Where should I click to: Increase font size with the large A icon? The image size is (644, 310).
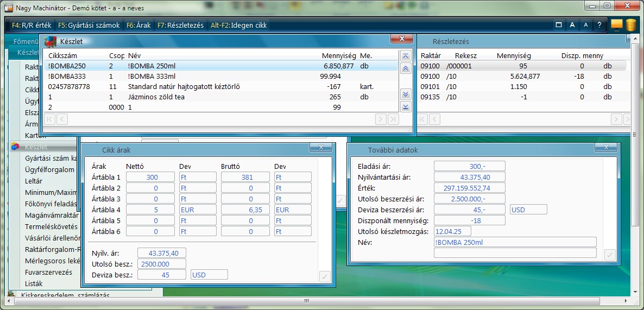click(572, 25)
